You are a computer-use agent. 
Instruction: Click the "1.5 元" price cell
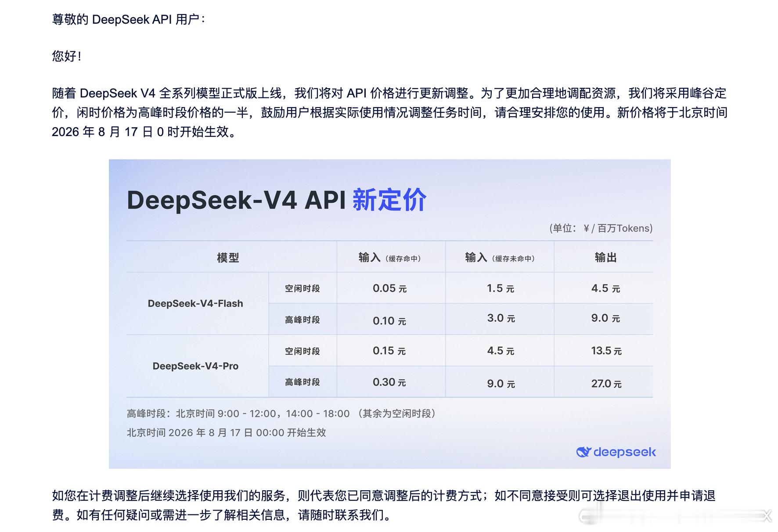(x=501, y=288)
